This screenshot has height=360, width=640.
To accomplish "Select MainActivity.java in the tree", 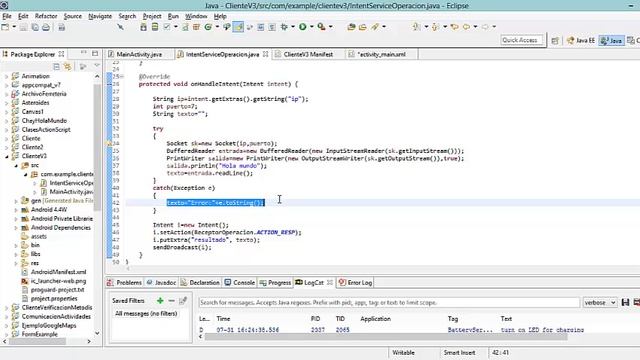I will 71,192.
